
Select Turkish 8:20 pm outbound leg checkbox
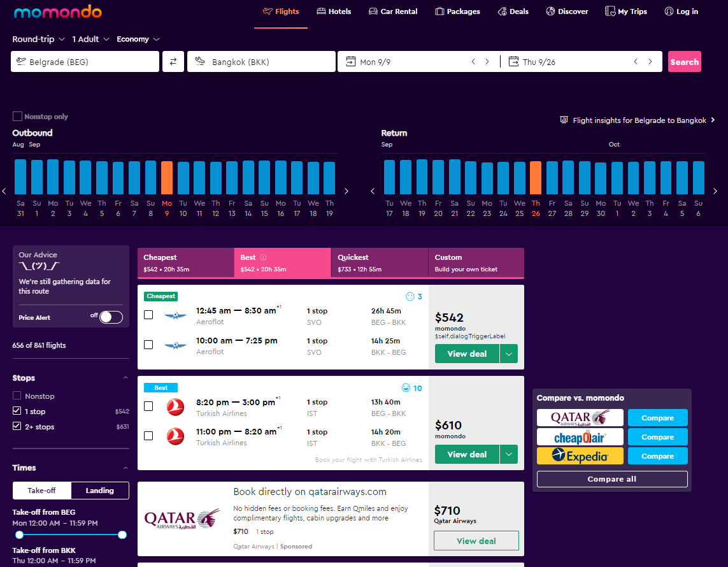click(x=148, y=406)
